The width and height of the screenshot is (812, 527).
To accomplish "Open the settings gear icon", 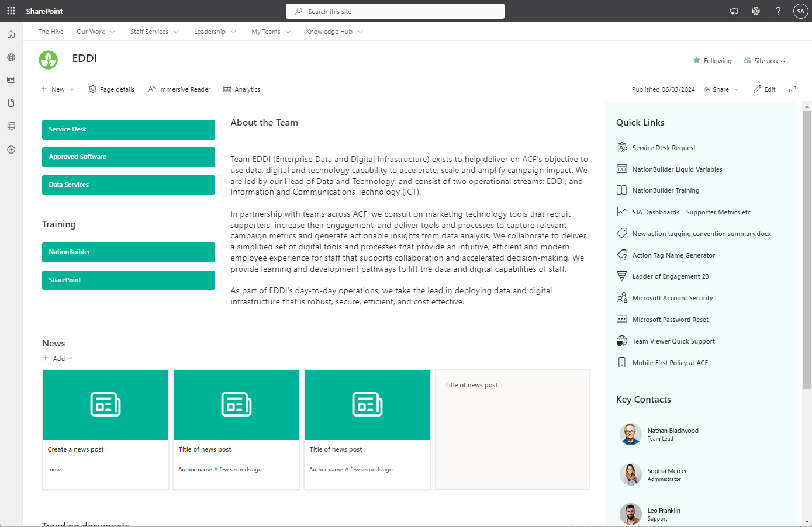I will [x=756, y=11].
